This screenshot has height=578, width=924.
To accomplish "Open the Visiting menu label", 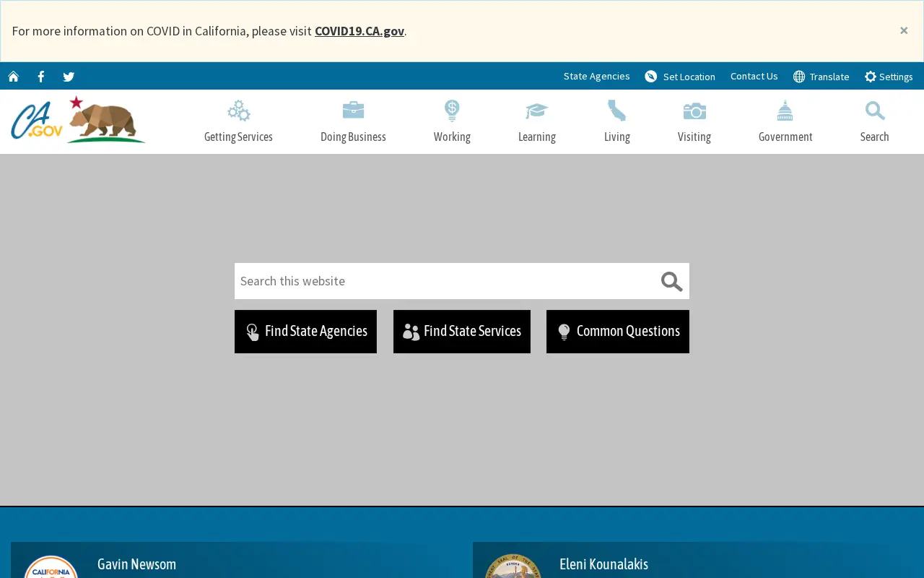I will (694, 137).
